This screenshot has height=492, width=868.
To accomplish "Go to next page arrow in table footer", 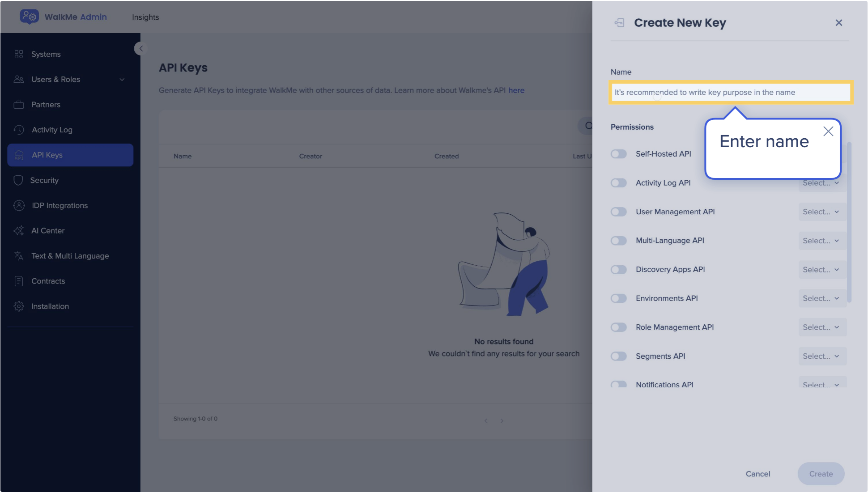I will pos(502,421).
